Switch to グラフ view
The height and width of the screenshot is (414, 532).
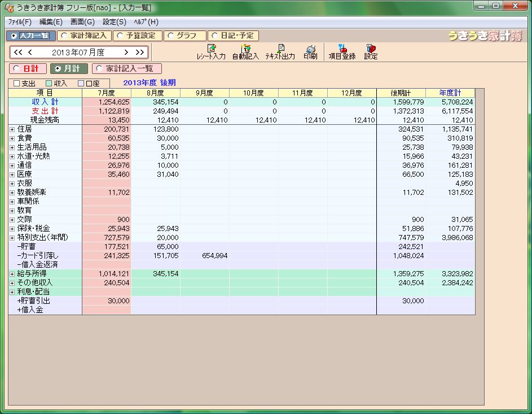point(185,36)
